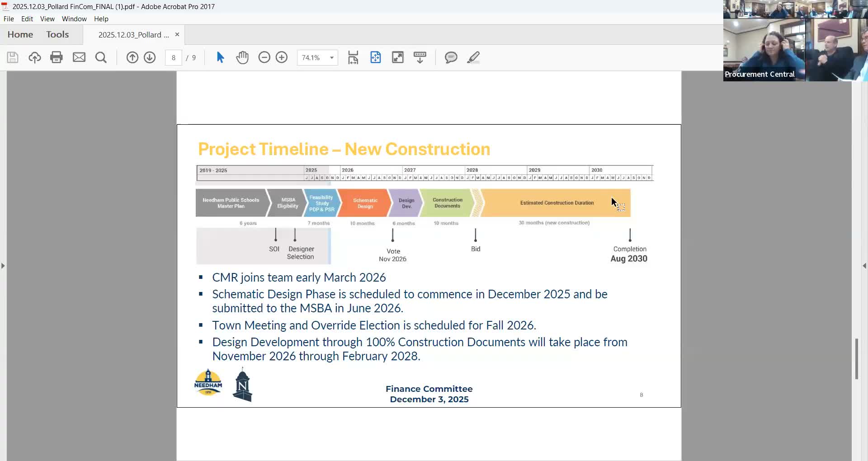Screen dimensions: 868x461
Task: Click the Save file icon
Action: pos(13,57)
